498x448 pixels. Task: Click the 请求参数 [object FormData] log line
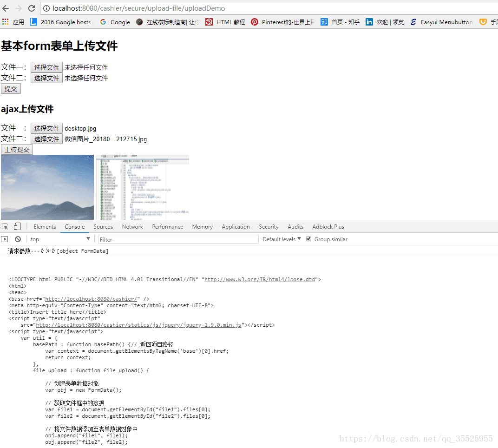(58, 250)
